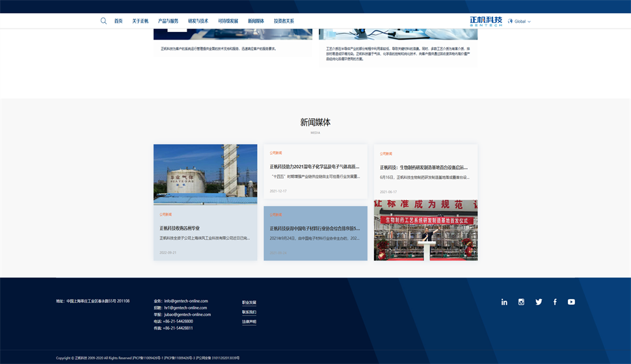Open the 产品与服务 navigation menu
Viewport: 631px width, 364px height.
(x=168, y=21)
